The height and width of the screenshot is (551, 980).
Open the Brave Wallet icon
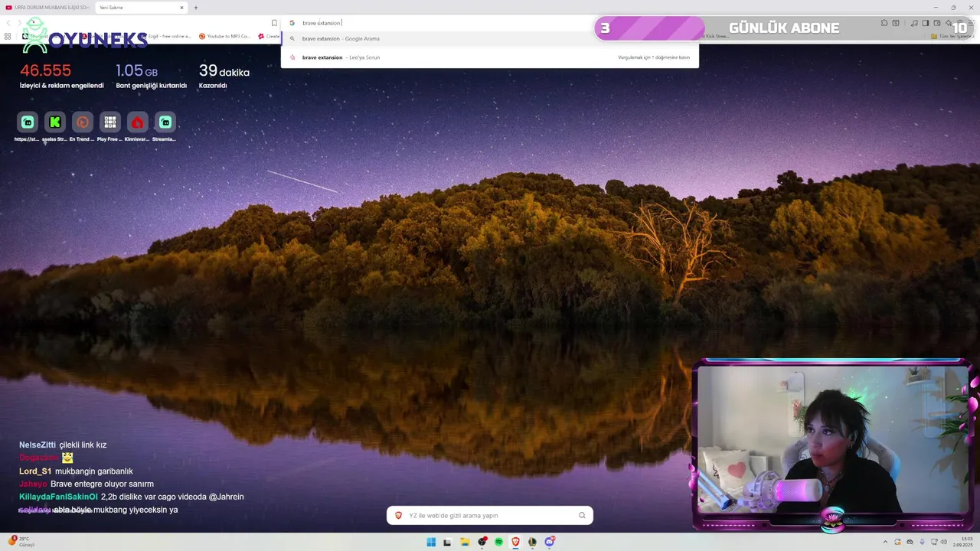(937, 23)
